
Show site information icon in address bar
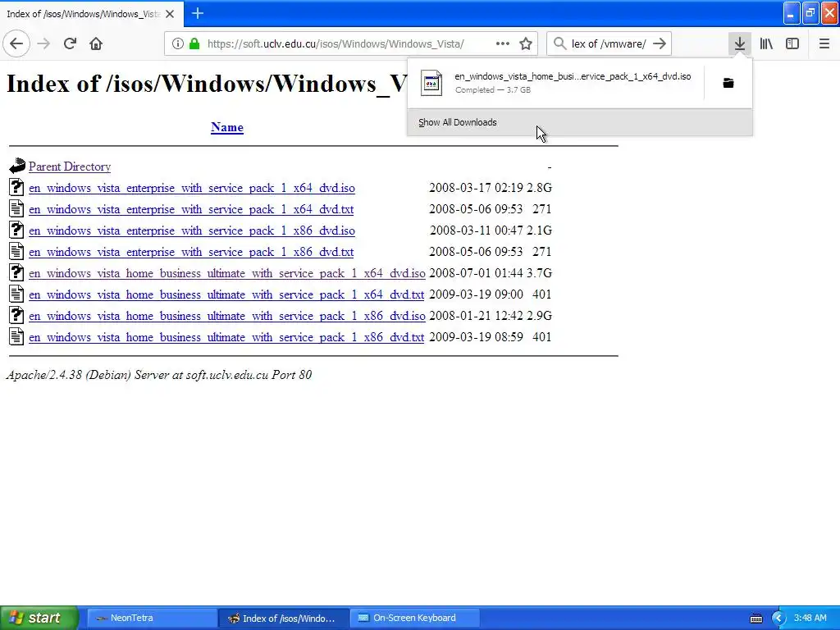click(177, 43)
